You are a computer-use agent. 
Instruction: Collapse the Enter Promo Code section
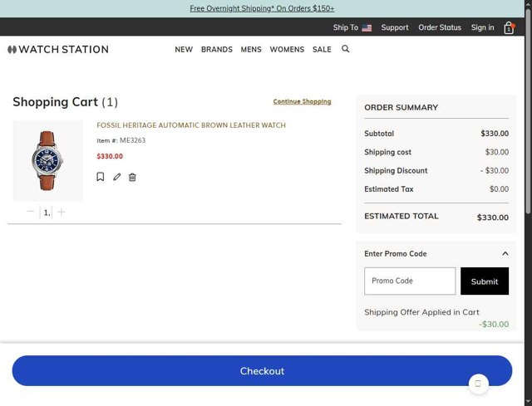tap(505, 253)
